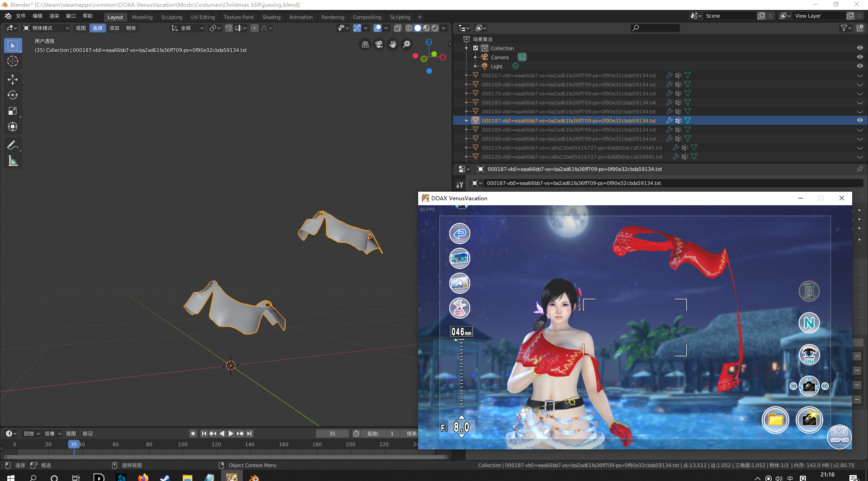Click the 视图 menu in viewport header
This screenshot has height=481, width=868.
tap(81, 28)
